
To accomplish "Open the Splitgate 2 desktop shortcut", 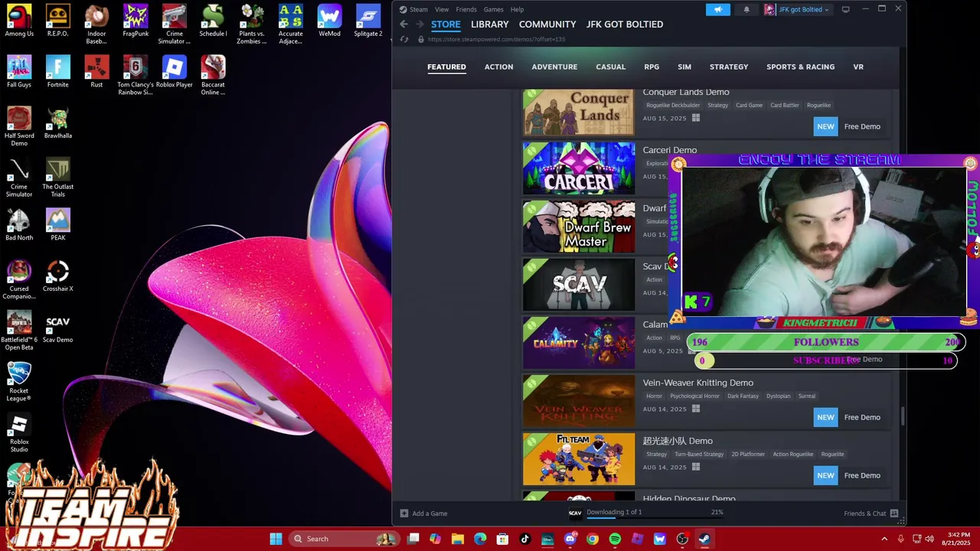I will click(x=368, y=21).
